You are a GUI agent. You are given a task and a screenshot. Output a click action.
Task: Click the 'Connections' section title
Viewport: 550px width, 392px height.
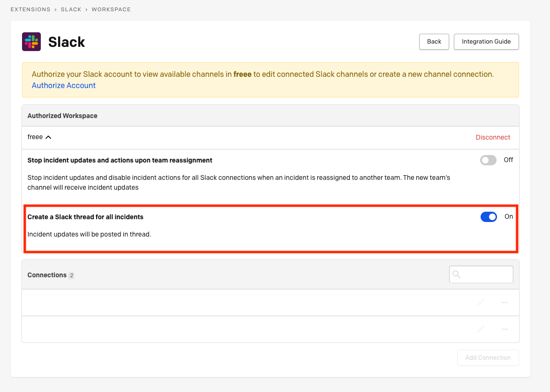click(47, 275)
